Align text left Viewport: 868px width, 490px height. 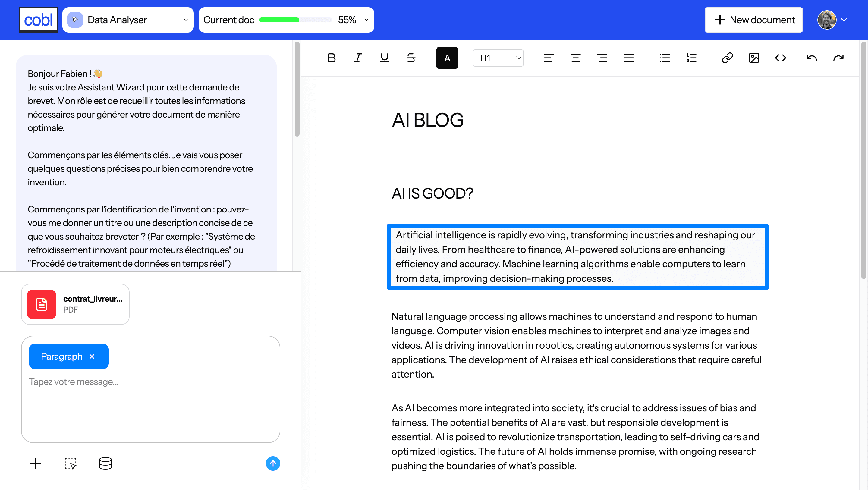pos(549,58)
